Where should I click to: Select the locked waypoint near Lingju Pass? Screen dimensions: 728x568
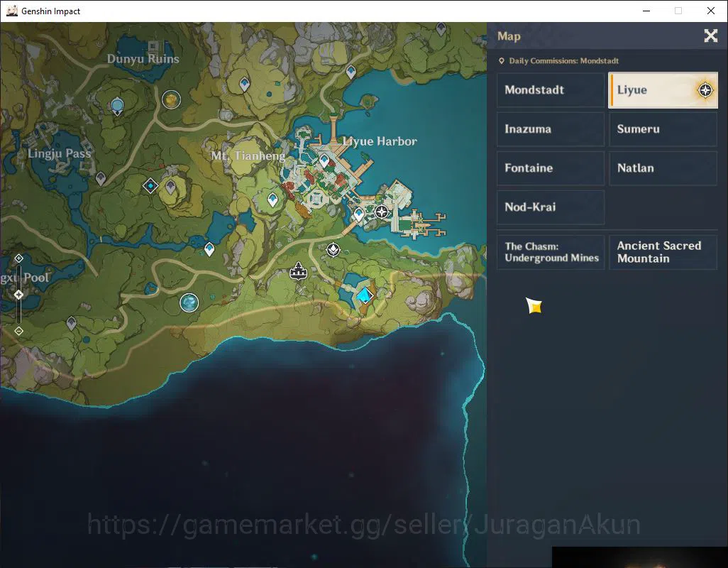100,178
